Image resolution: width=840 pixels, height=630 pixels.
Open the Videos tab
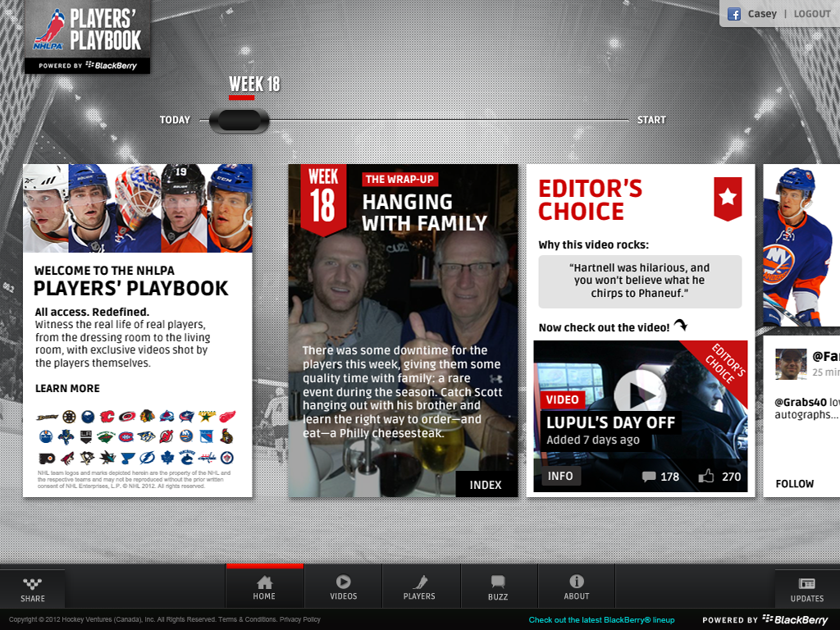point(344,587)
